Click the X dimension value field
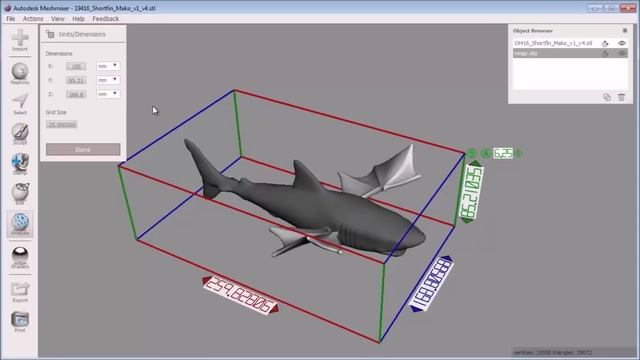 click(76, 66)
